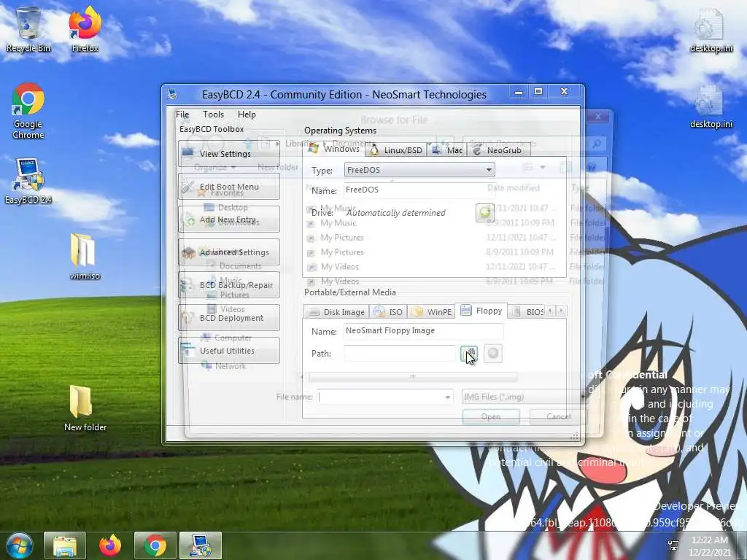Viewport: 747px width, 560px height.
Task: Click the right arrow to show more media tabs
Action: coord(562,311)
